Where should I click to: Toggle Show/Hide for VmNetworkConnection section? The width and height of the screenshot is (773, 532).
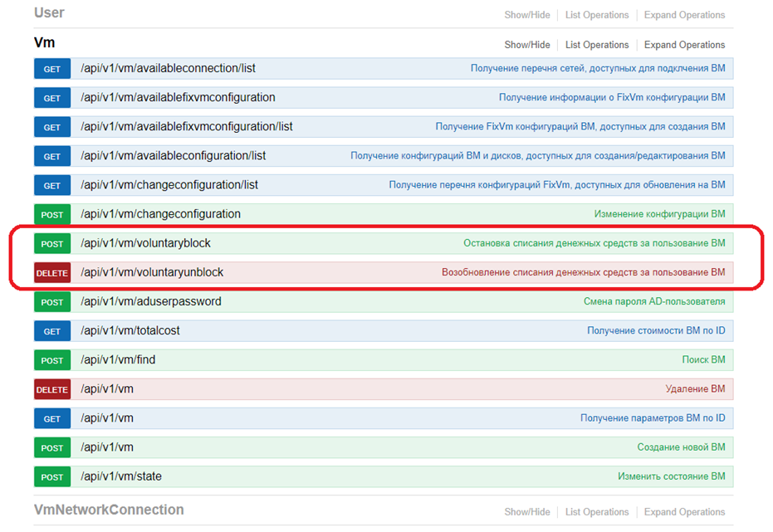[x=527, y=512]
